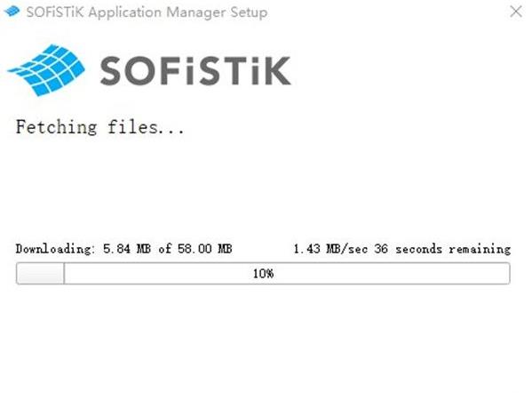Screen dimensions: 532x393
Task: Click the word 'files...' in status text
Action: coord(146,127)
